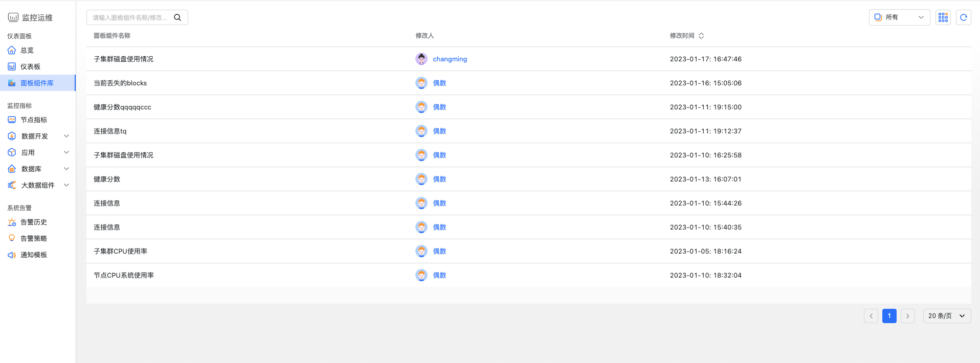
Task: Click changming's avatar icon
Action: pos(421,59)
